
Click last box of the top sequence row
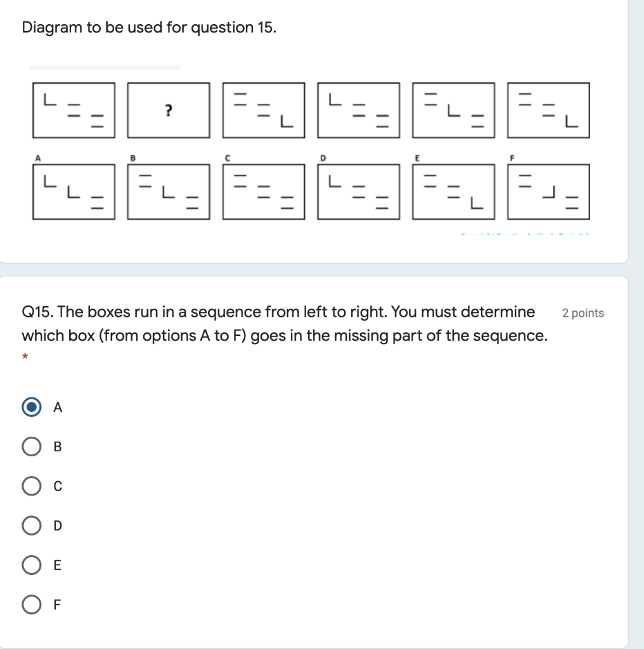click(x=548, y=110)
